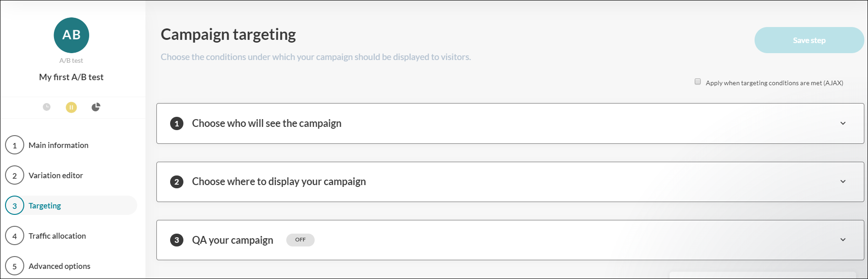Click step 1 circle icon in sidebar
The height and width of the screenshot is (279, 868).
point(15,145)
